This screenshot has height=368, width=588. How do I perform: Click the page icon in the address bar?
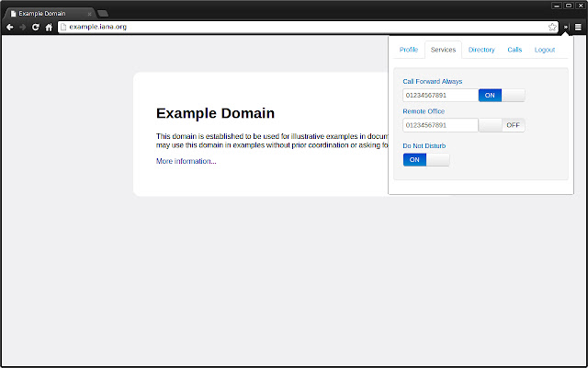point(63,27)
